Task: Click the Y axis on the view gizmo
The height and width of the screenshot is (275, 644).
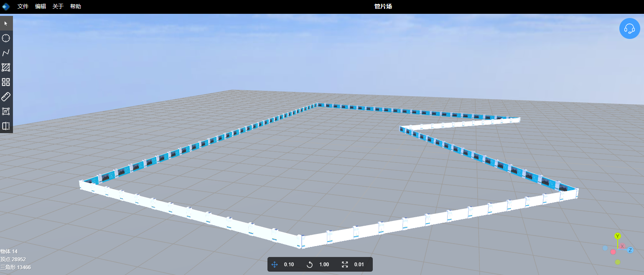Action: click(x=618, y=236)
